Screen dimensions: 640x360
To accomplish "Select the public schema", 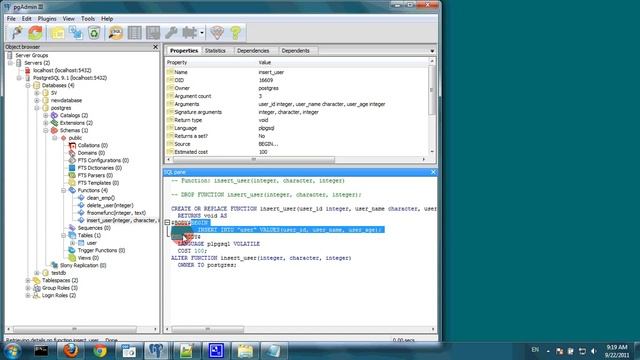I will coord(75,138).
